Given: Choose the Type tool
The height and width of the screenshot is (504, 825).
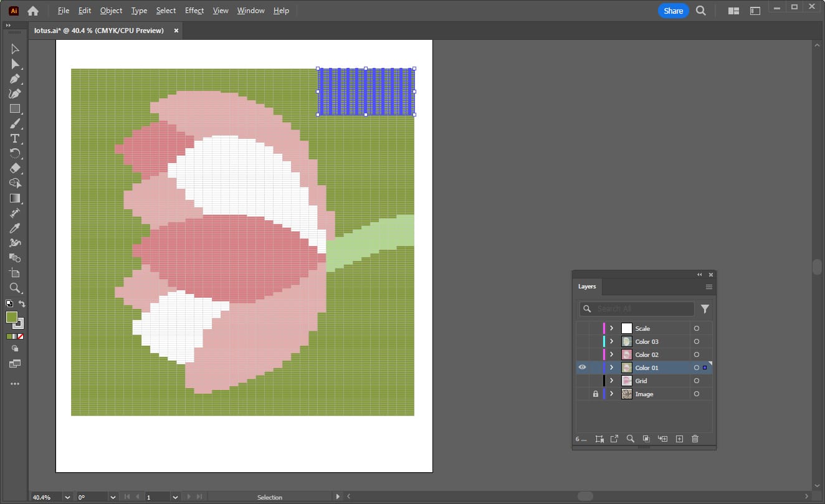Looking at the screenshot, I should pyautogui.click(x=15, y=138).
